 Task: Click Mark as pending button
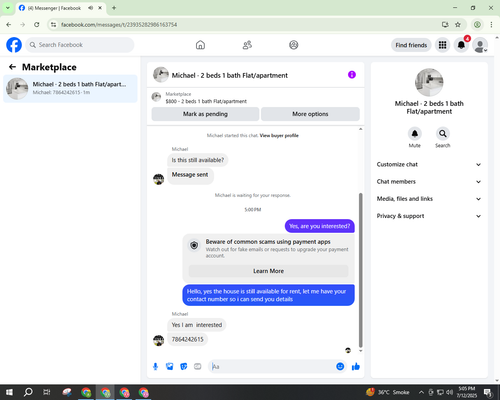[205, 114]
